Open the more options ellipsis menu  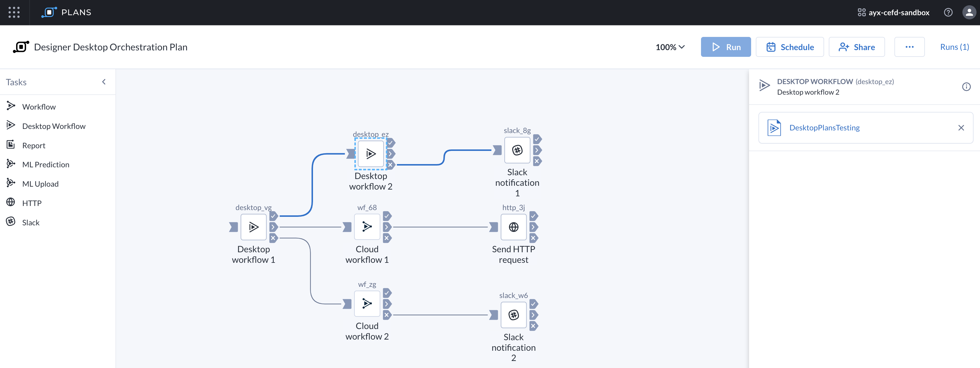(x=910, y=47)
